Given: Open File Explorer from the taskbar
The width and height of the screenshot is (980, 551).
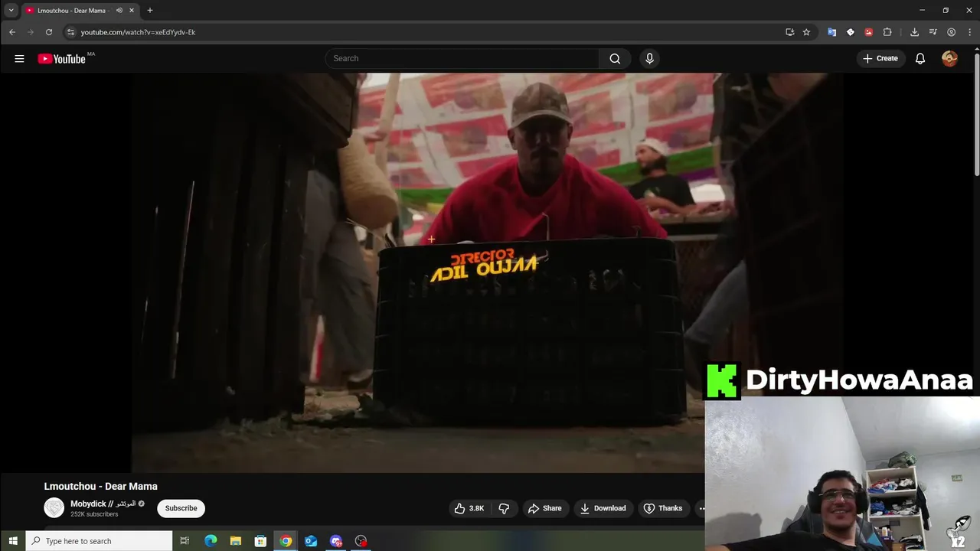Looking at the screenshot, I should point(236,541).
